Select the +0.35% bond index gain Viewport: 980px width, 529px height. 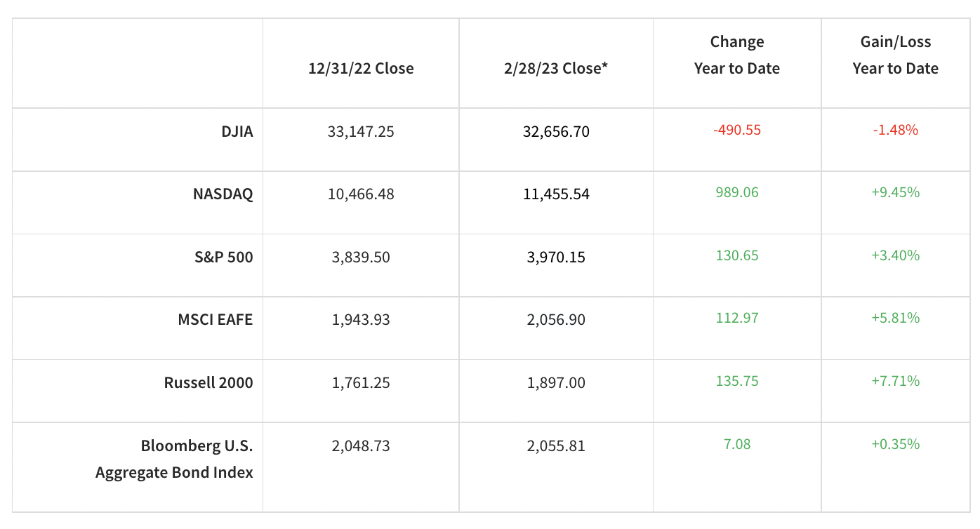[x=895, y=444]
